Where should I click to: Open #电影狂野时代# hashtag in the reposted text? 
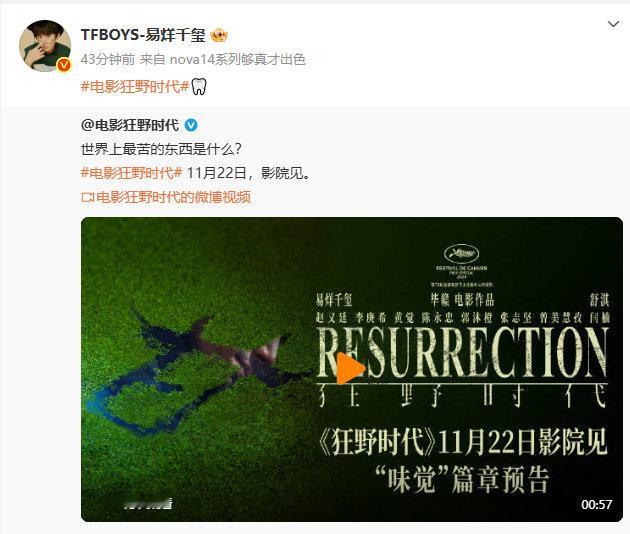132,173
